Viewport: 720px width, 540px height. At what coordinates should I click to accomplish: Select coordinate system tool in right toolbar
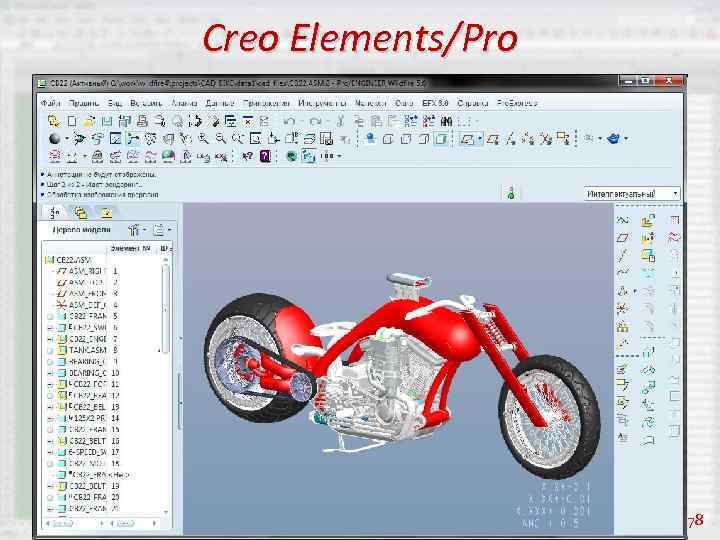tap(623, 308)
